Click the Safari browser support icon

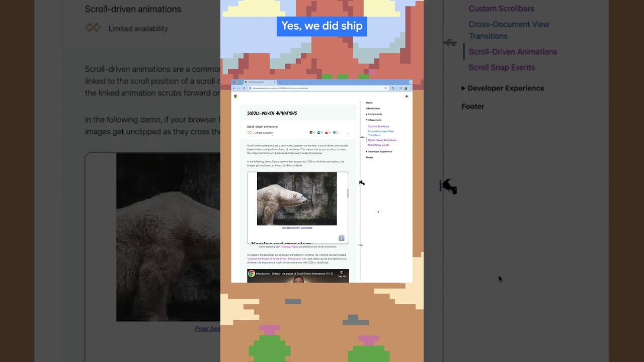[x=335, y=133]
